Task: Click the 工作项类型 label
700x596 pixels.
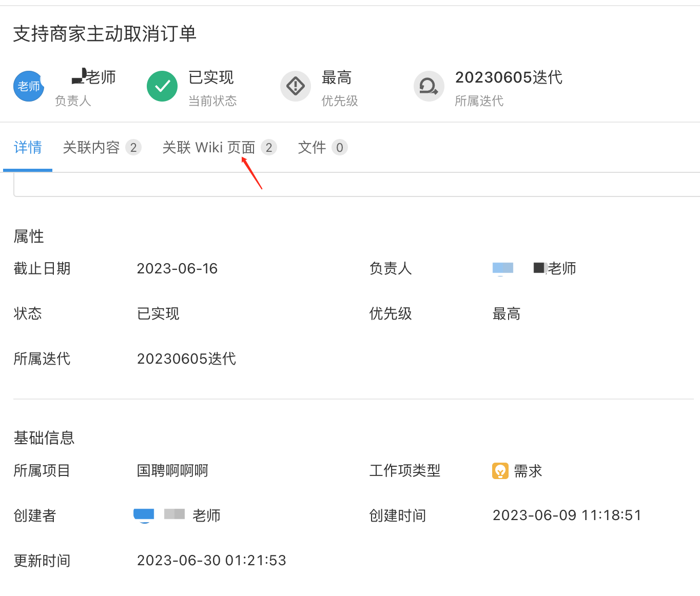Action: click(x=405, y=470)
